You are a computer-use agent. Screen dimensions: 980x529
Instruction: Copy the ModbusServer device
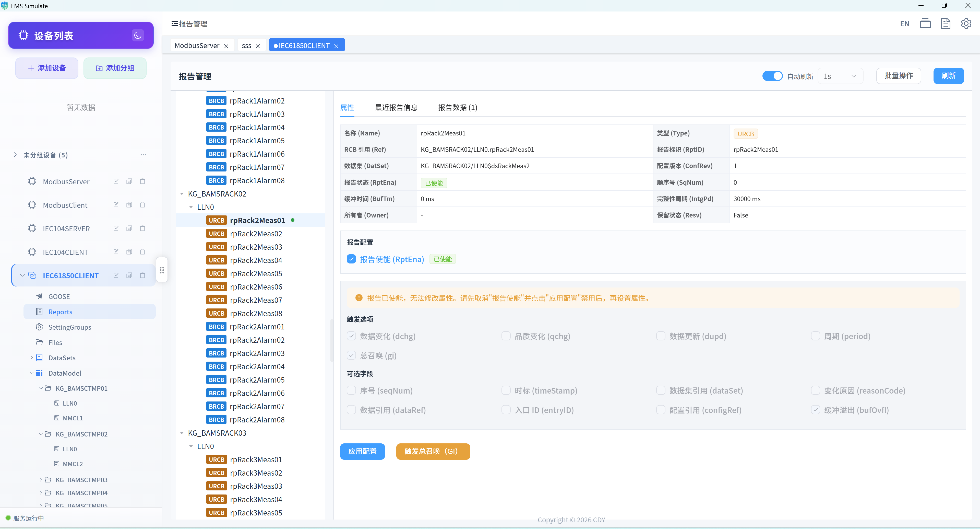[129, 181]
